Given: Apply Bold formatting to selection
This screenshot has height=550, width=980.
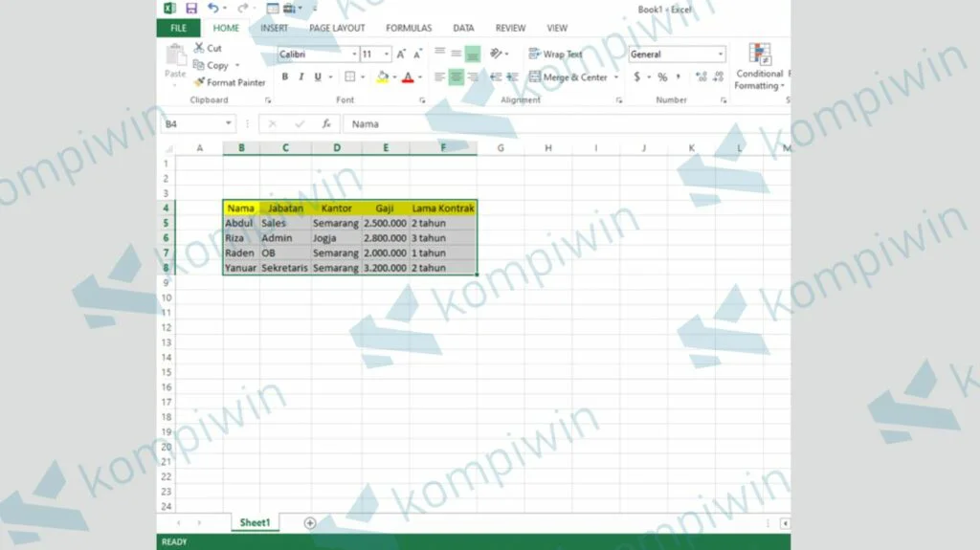Looking at the screenshot, I should [x=285, y=77].
